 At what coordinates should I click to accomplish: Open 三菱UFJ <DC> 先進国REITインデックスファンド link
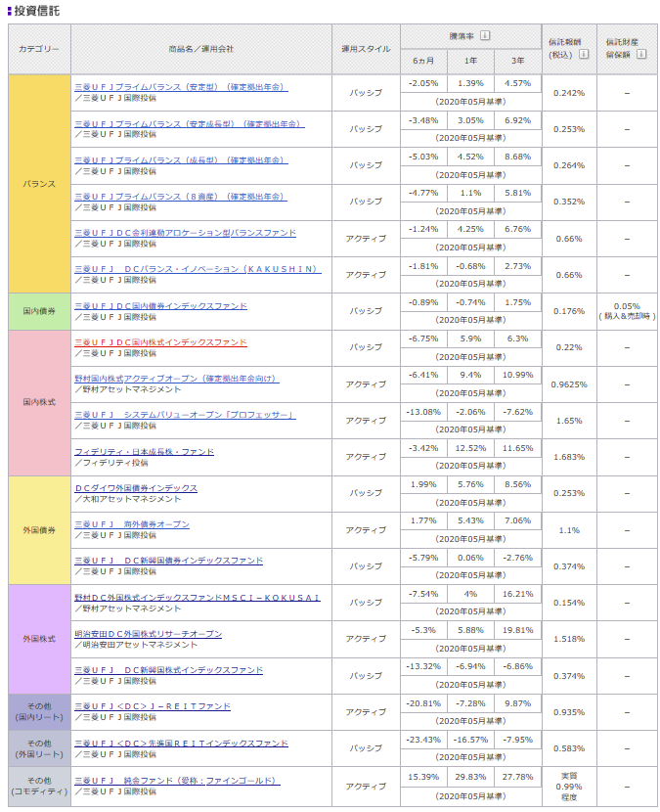coord(181,743)
